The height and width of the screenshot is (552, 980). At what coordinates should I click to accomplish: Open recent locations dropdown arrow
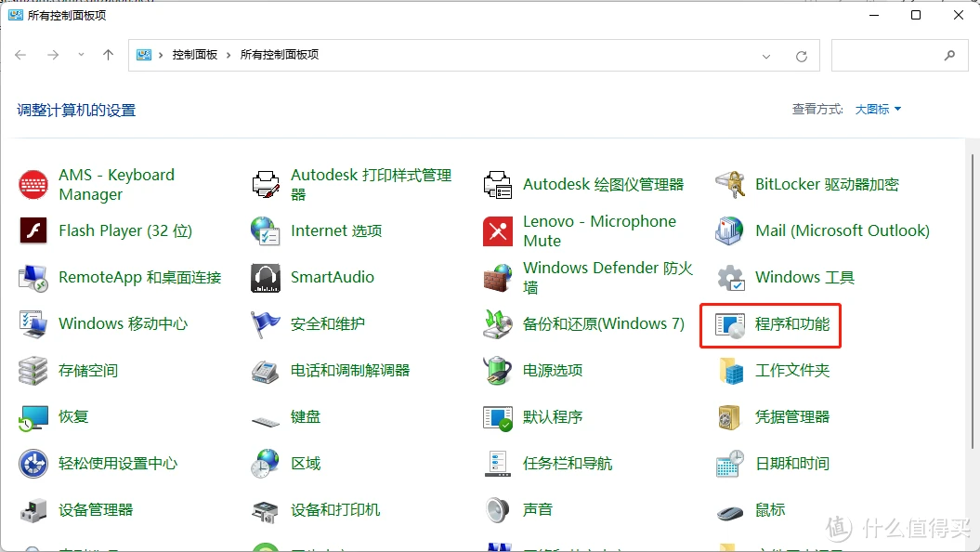click(81, 55)
